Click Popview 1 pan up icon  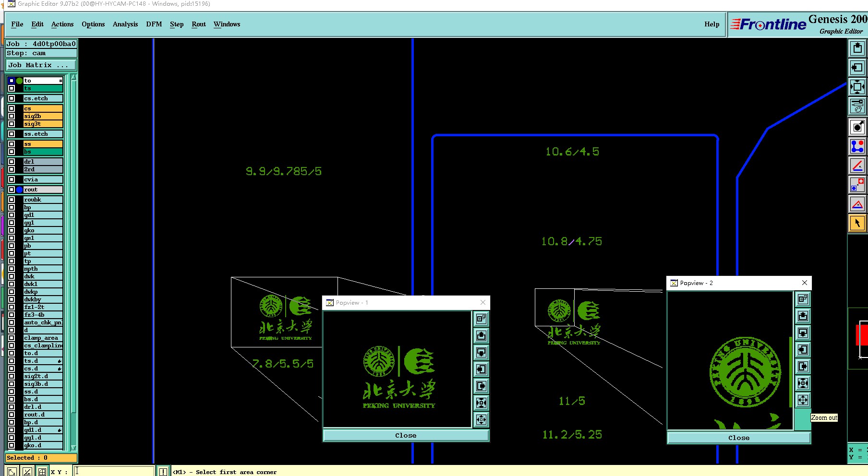481,335
